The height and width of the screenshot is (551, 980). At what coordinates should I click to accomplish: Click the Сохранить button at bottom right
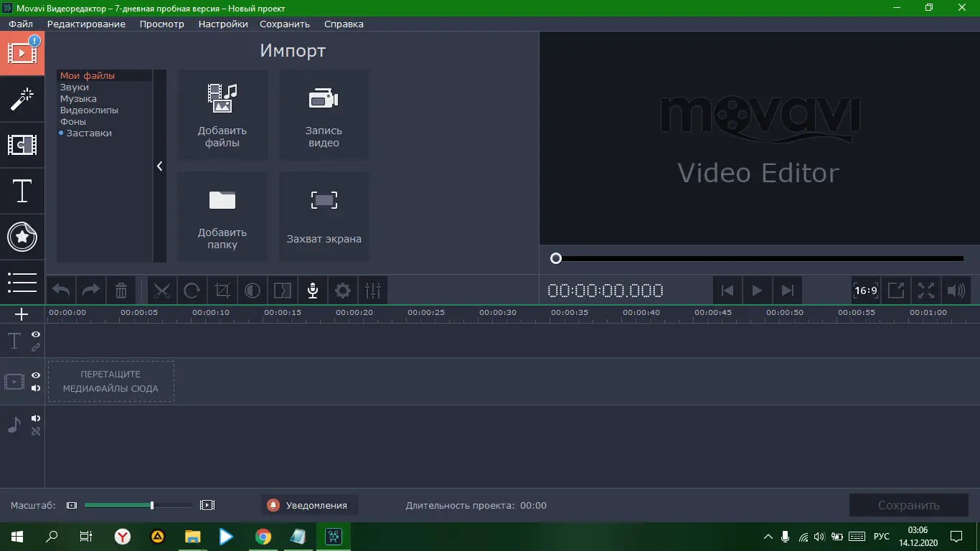coord(908,505)
